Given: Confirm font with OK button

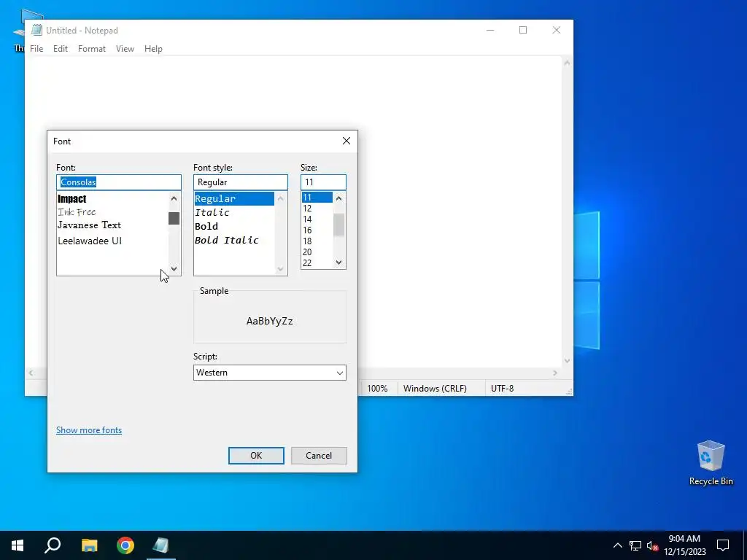Looking at the screenshot, I should [256, 455].
